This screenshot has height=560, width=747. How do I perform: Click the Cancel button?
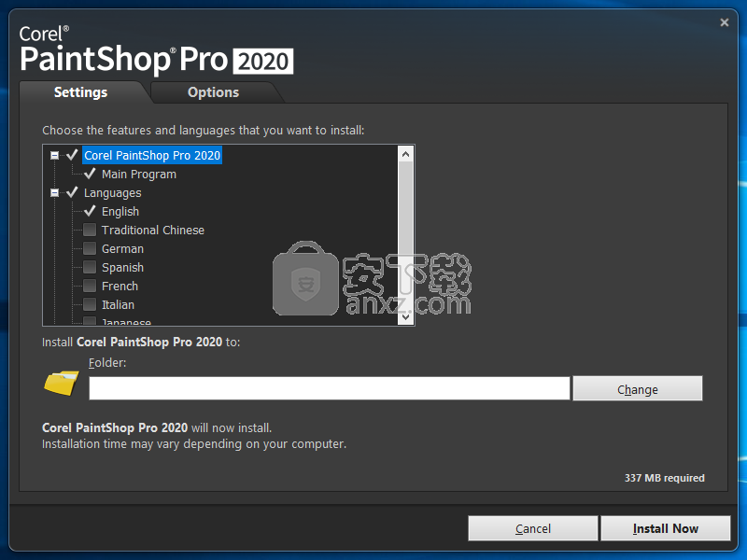click(533, 528)
